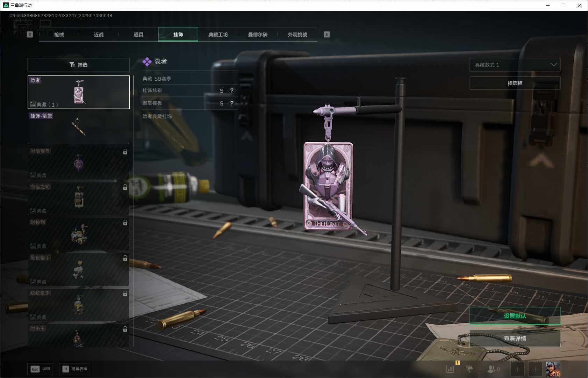The height and width of the screenshot is (378, 588).
Task: Click the 查看详情 button
Action: tap(515, 339)
